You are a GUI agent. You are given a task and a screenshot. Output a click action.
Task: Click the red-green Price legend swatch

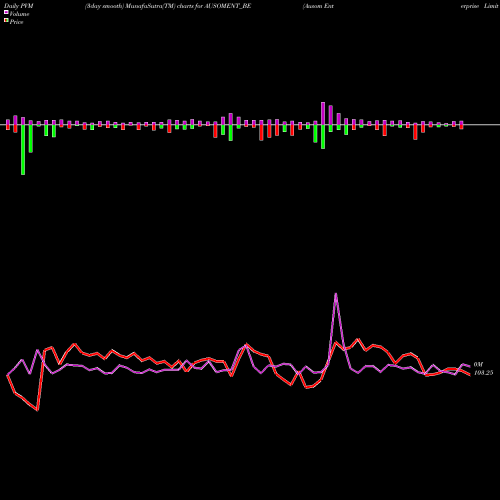(6, 20)
